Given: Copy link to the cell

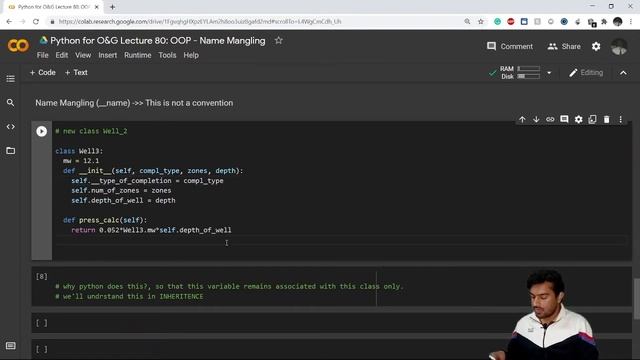Looking at the screenshot, I should (x=550, y=119).
